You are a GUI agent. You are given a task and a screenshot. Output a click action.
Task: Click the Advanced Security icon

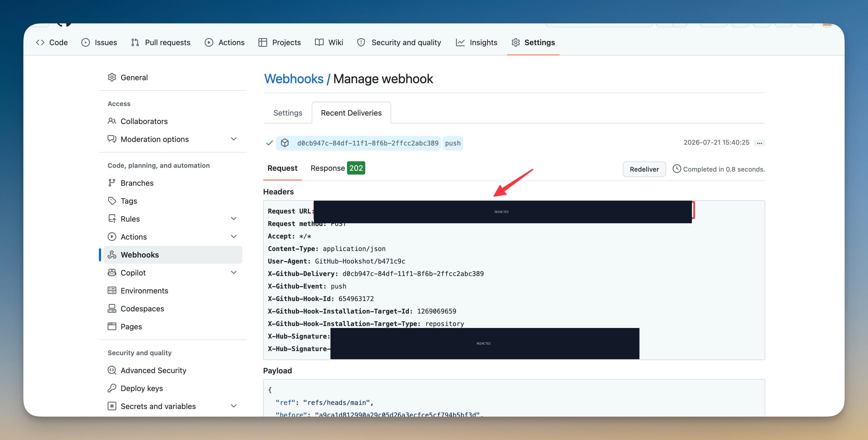tap(112, 370)
